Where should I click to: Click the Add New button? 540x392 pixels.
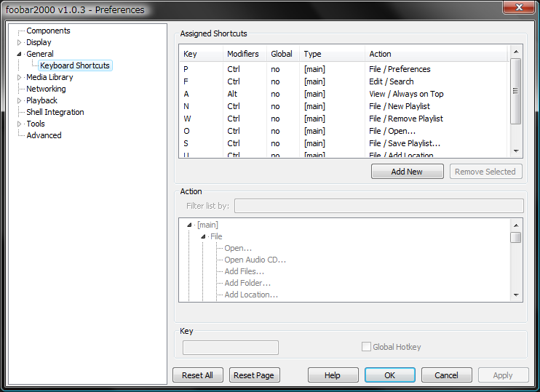click(407, 172)
